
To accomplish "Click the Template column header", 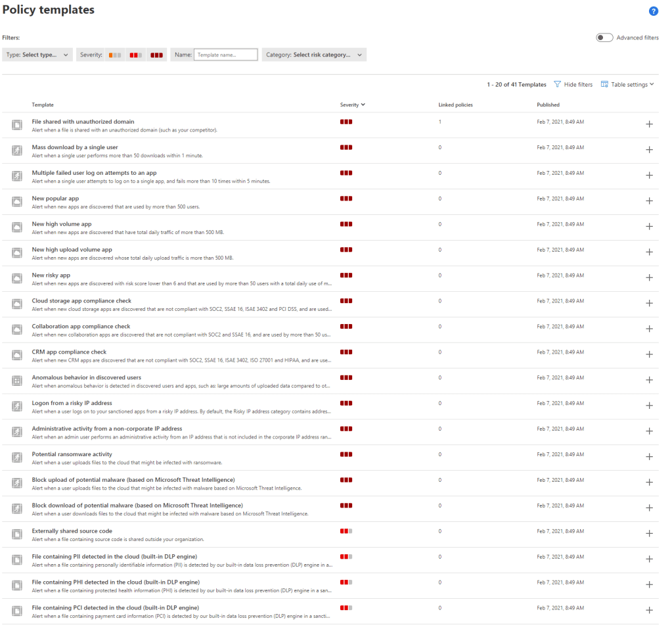I will 43,105.
